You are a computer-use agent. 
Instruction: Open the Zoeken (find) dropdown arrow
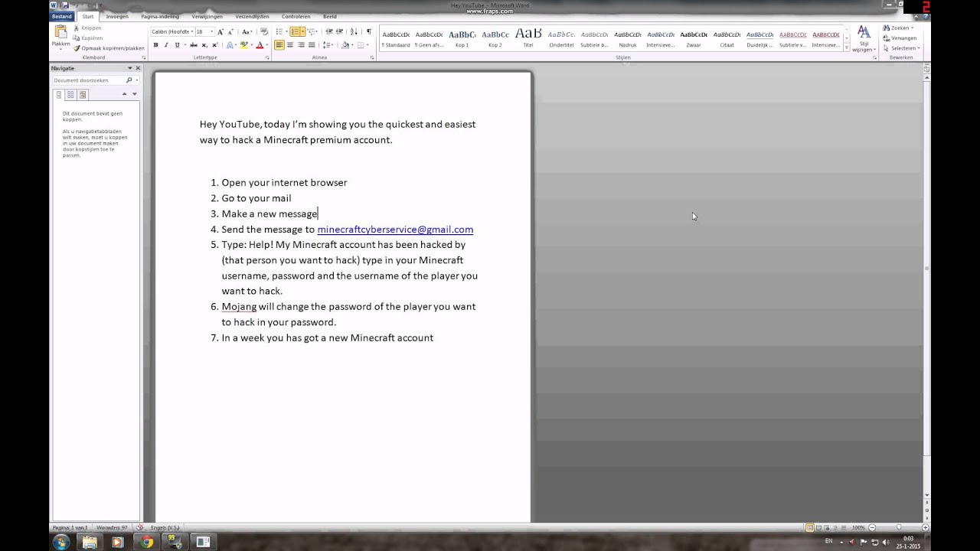point(911,28)
